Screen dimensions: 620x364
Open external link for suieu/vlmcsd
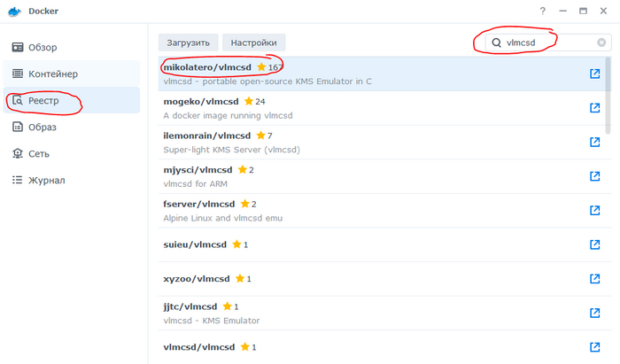tap(594, 244)
